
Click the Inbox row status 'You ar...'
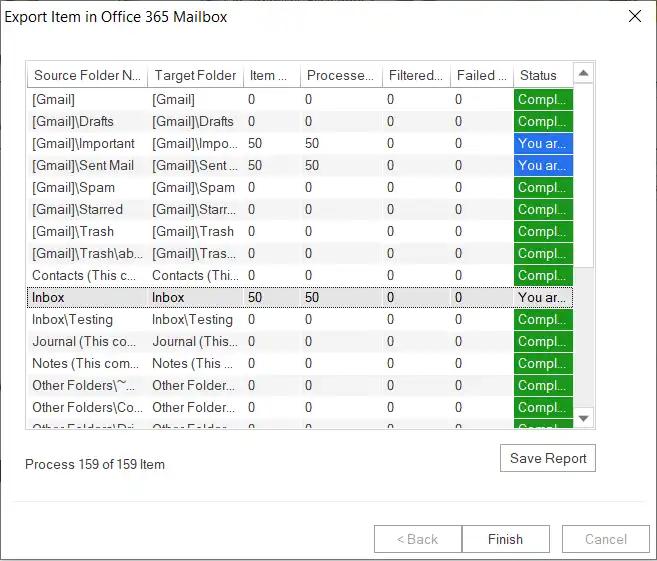tap(543, 297)
